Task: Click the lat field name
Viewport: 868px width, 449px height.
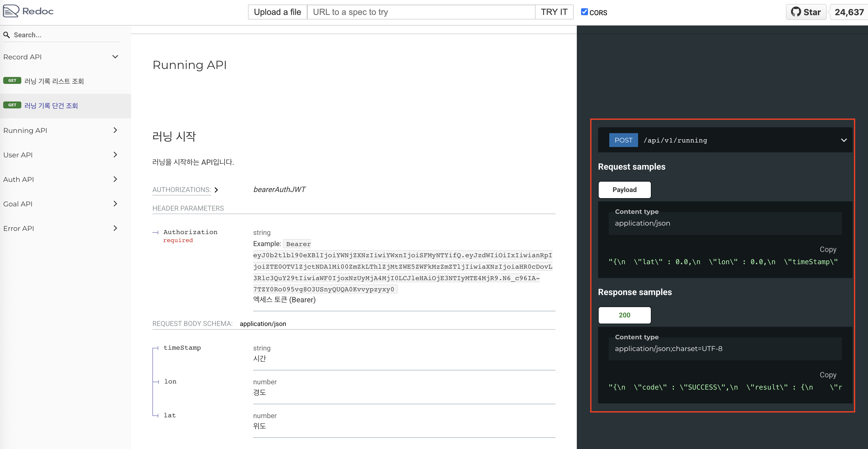Action: click(170, 415)
